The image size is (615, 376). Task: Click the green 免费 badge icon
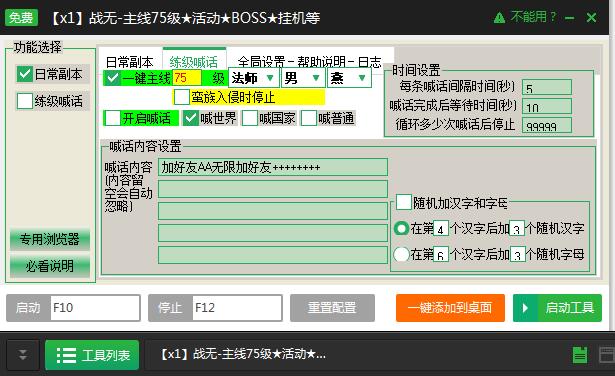pyautogui.click(x=22, y=18)
